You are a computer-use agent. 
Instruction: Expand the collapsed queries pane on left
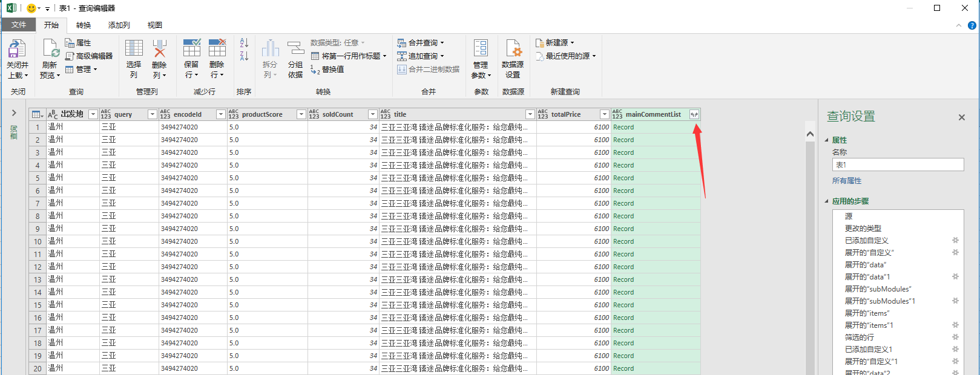click(14, 113)
